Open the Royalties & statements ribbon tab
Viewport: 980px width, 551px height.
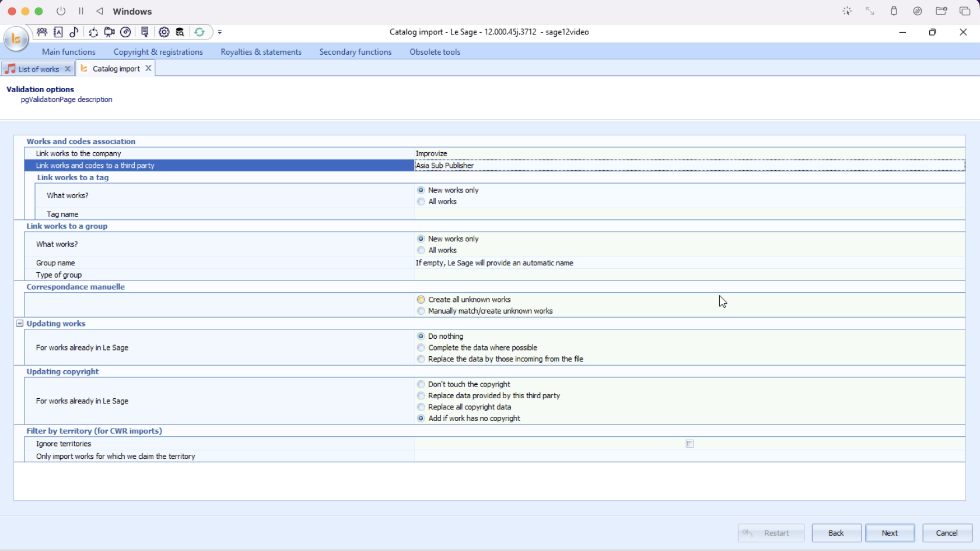(x=261, y=52)
